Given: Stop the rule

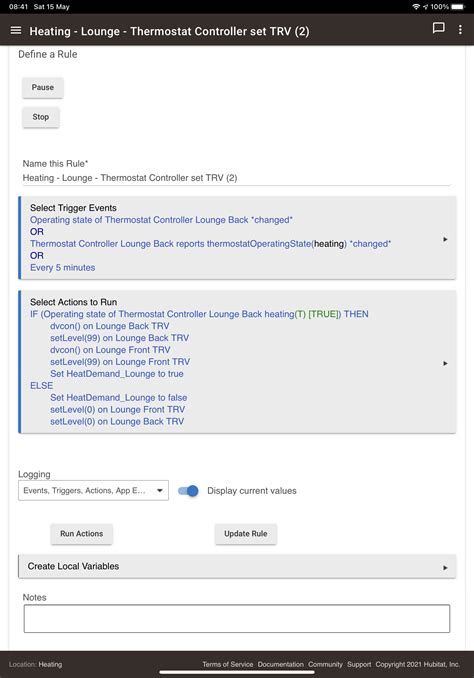Looking at the screenshot, I should tap(41, 117).
